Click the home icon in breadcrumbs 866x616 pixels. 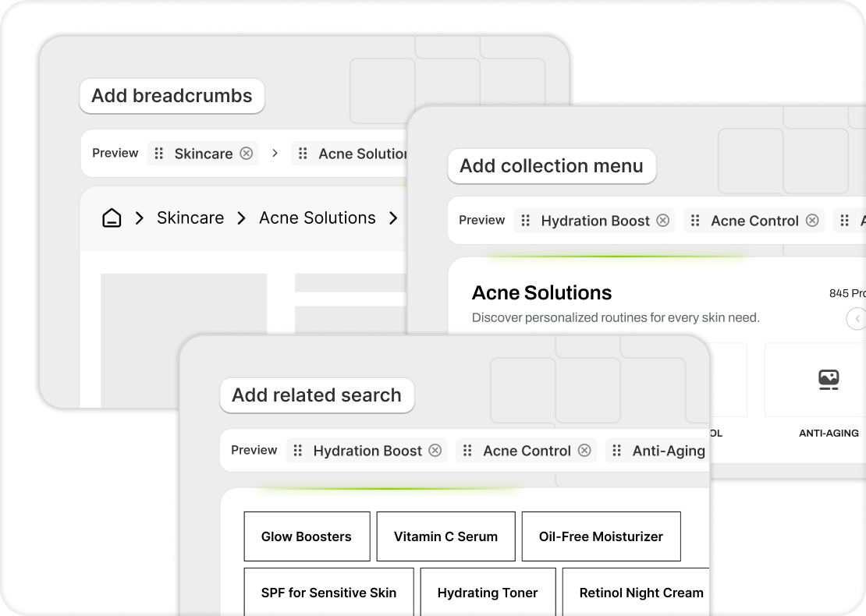[x=112, y=218]
